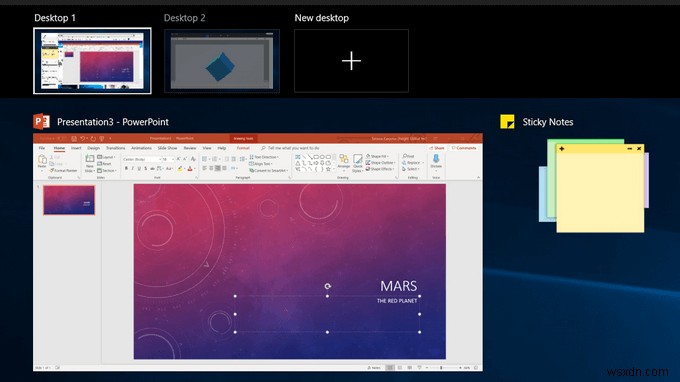Click the Comments button
680x382 pixels.
point(464,148)
